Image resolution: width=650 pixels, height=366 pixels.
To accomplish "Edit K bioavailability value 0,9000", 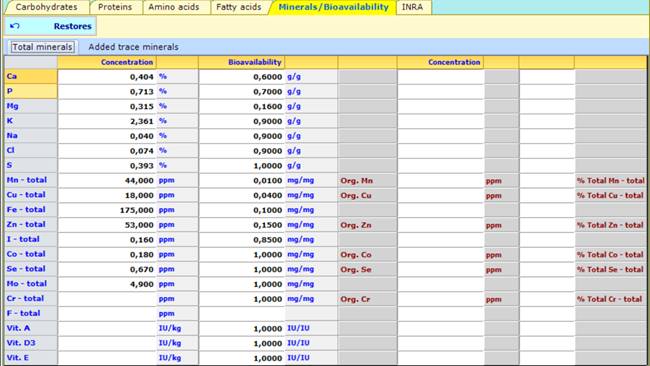I will 242,121.
